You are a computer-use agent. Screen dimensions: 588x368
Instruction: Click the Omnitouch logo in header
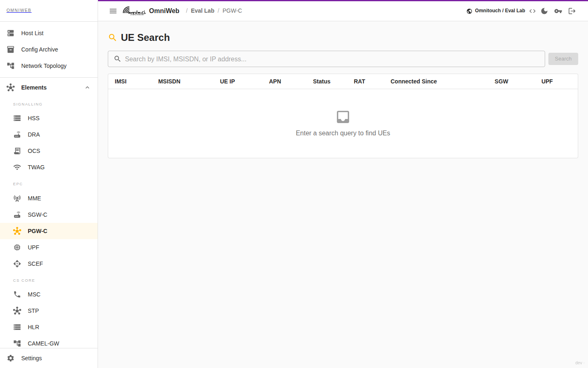point(134,11)
